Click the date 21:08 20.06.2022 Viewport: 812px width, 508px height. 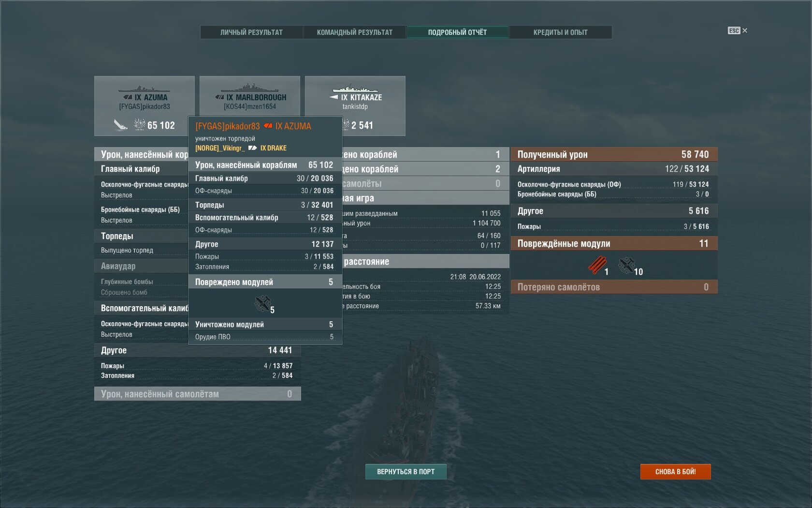[x=476, y=277]
